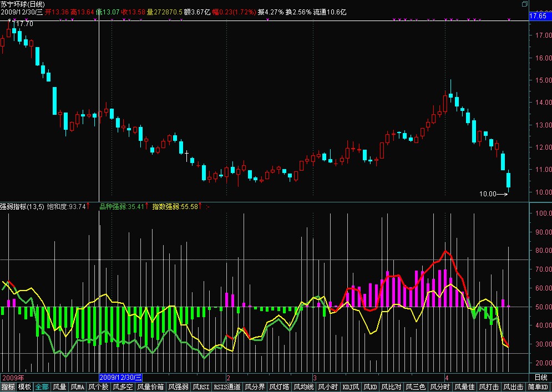552x392 pixels.
Task: Open the 风最佳 indicator tab
Action: tap(465, 387)
